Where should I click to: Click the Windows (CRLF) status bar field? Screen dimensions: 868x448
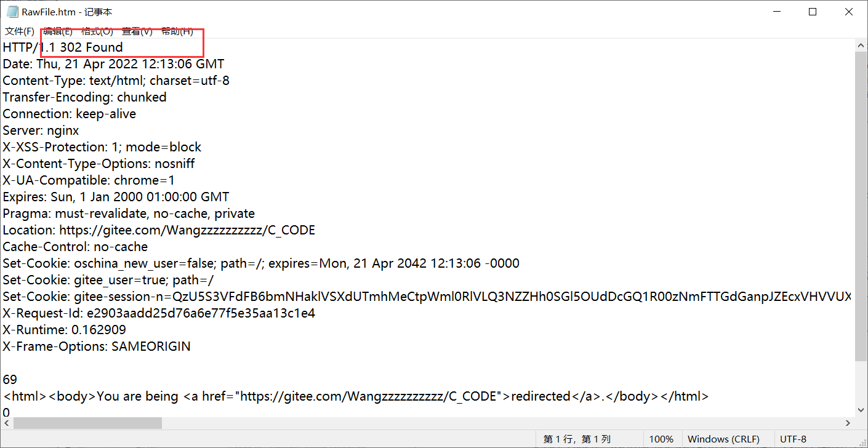point(723,439)
